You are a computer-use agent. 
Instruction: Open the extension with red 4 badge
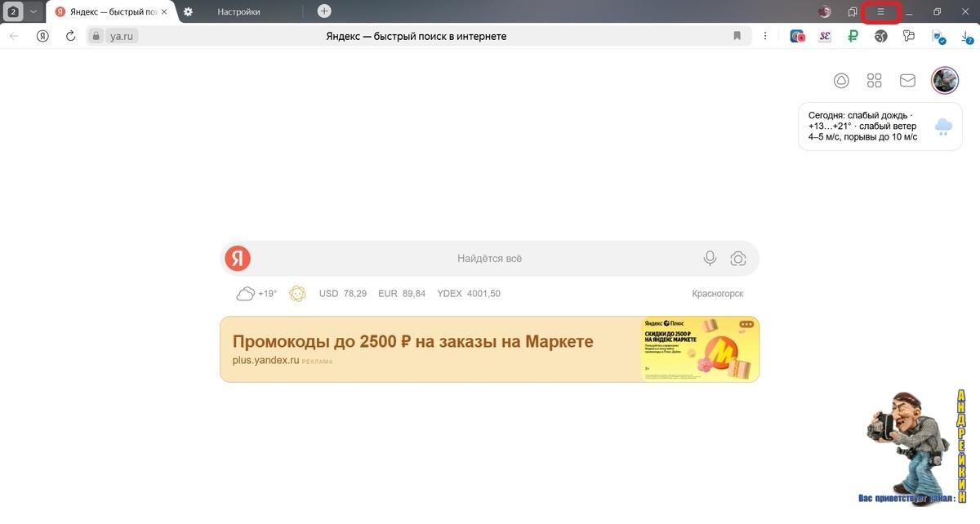click(798, 36)
